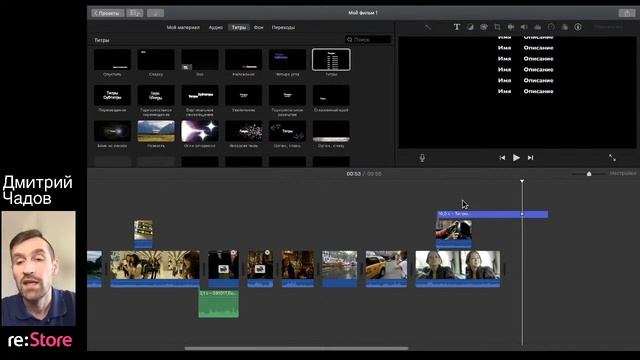Choose the first title style thumbnail in the top row

(x=112, y=60)
